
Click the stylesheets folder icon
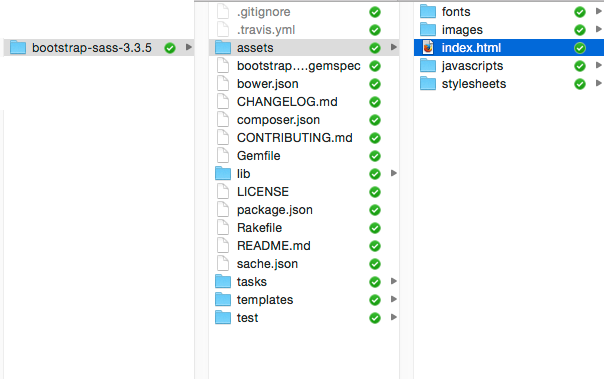click(428, 84)
